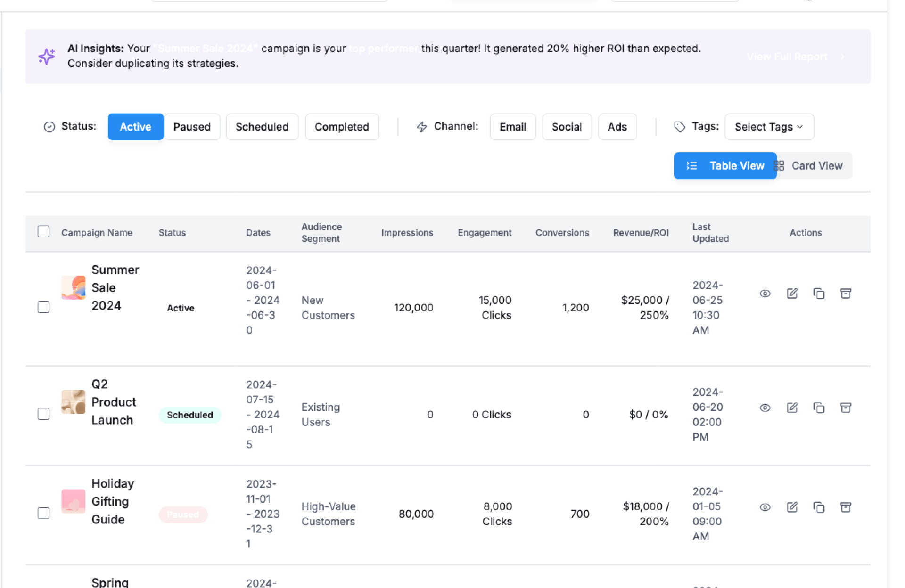Switch to Table View

(725, 166)
